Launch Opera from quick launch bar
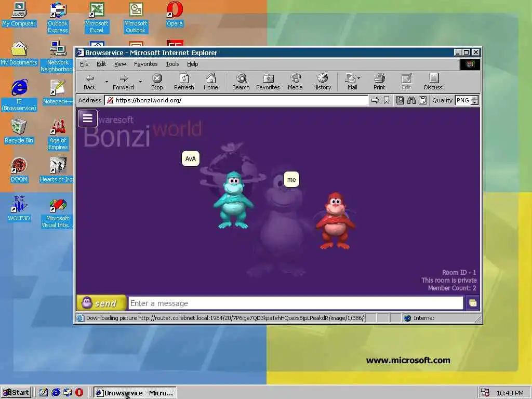Viewport: 532px width, 399px height. 79,393
